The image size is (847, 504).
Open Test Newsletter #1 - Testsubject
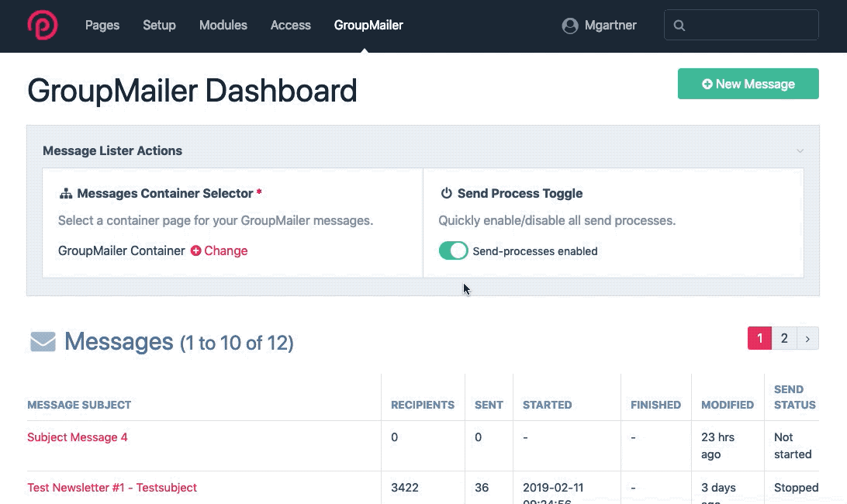pos(112,488)
